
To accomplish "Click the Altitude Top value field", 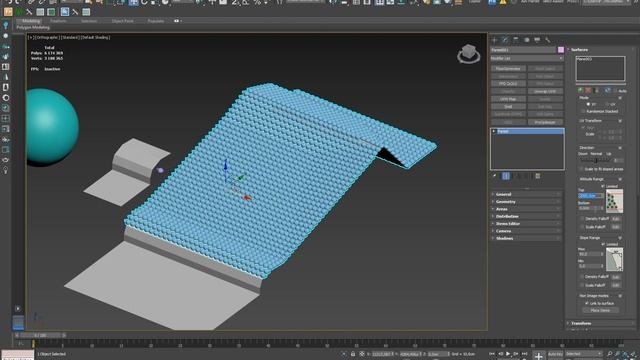I will pos(591,196).
